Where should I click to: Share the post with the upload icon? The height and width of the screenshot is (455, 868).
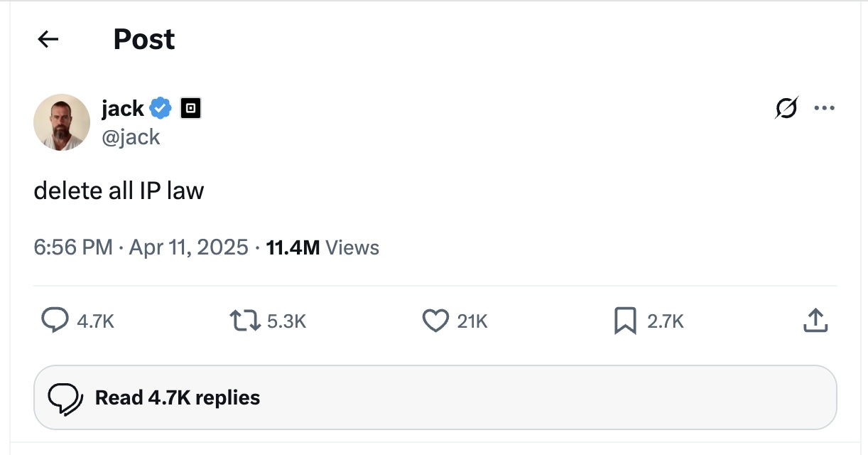click(815, 321)
